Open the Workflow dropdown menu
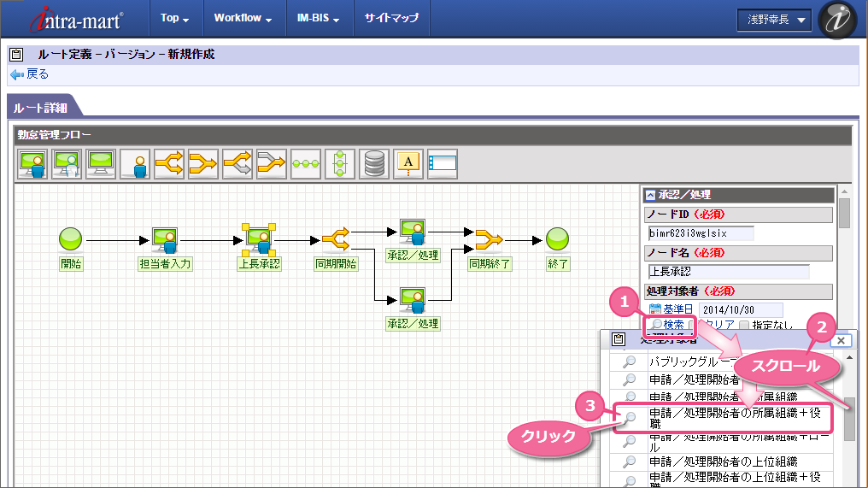Screen dimensions: 868x488 [243, 18]
